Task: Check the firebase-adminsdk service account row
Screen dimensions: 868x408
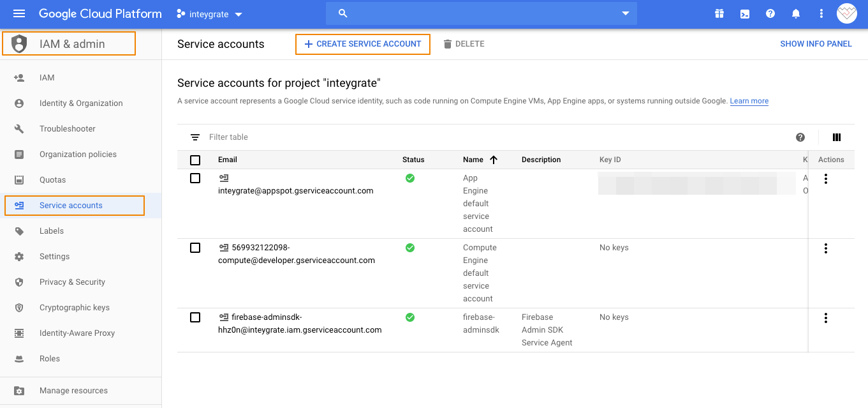Action: click(195, 317)
